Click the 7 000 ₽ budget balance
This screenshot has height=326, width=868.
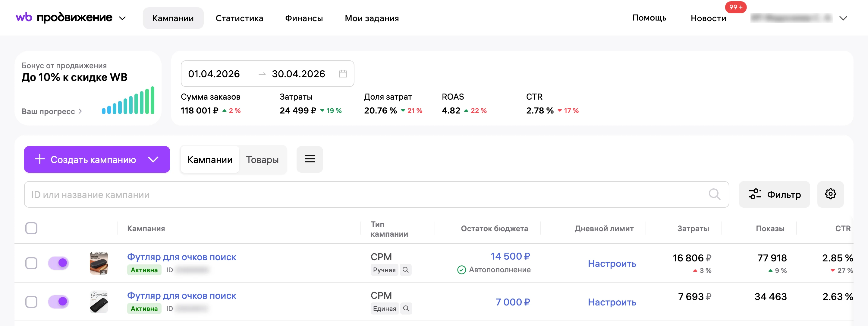click(x=512, y=302)
